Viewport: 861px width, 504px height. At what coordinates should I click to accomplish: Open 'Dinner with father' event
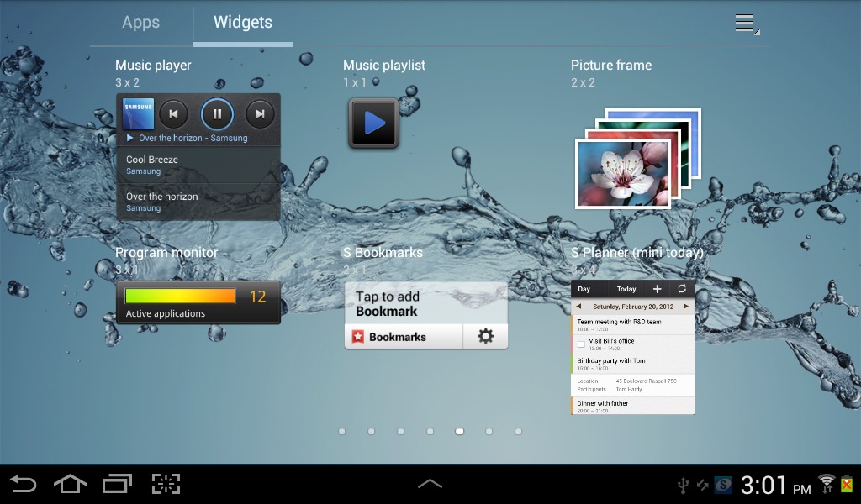[x=632, y=406]
